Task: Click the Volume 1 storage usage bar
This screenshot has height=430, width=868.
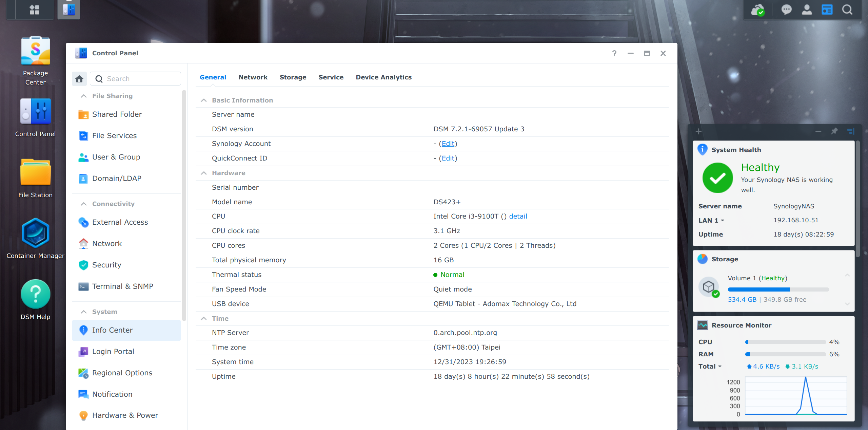Action: [778, 289]
